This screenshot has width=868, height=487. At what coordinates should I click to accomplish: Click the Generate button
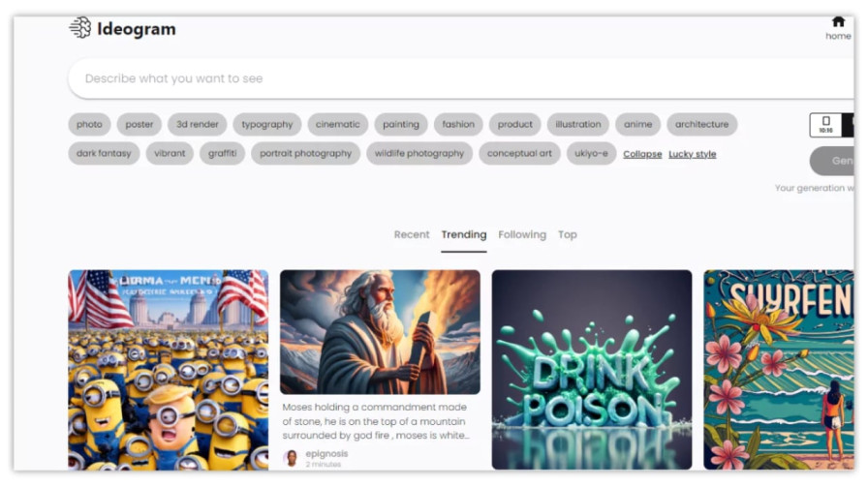pos(832,161)
